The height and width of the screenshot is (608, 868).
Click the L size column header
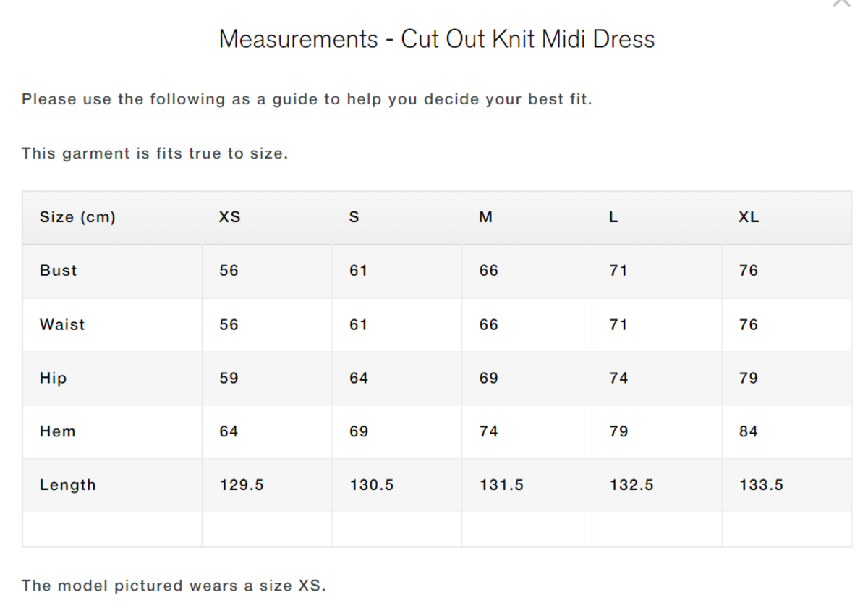[613, 217]
